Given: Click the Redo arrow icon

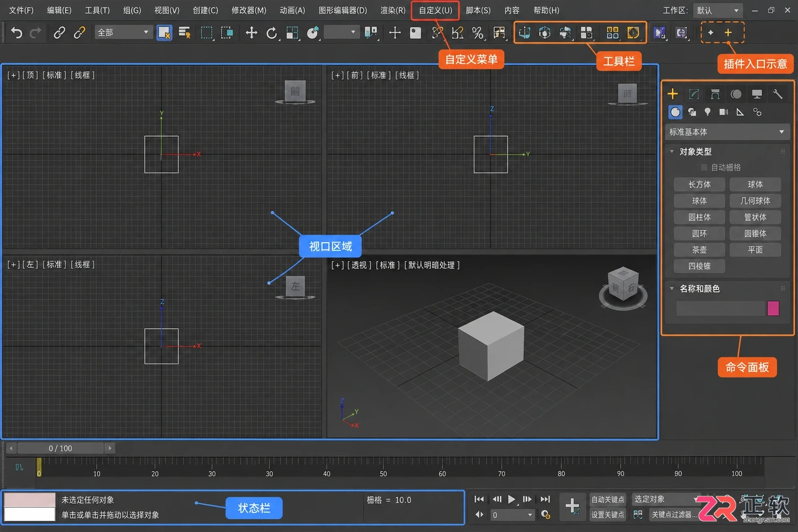Looking at the screenshot, I should (x=35, y=33).
